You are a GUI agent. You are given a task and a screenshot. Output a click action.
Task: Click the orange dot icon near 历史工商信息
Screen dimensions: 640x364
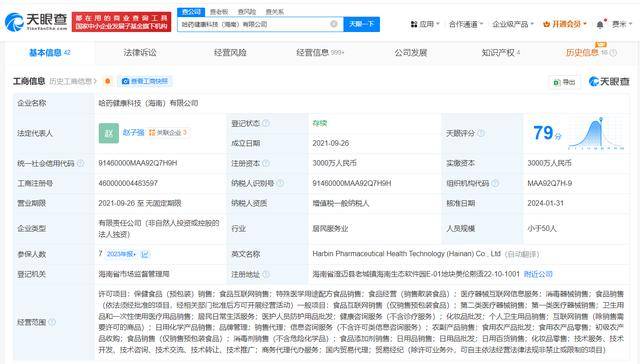tap(107, 81)
